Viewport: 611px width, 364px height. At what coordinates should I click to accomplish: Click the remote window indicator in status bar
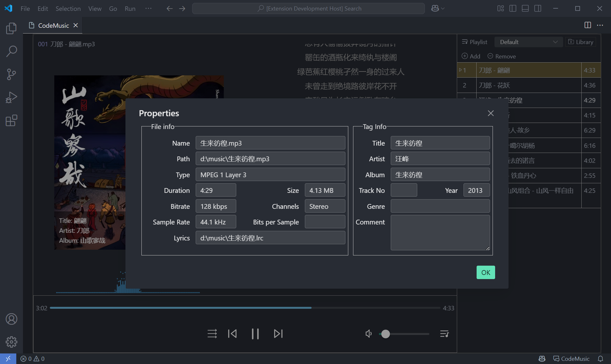point(8,359)
